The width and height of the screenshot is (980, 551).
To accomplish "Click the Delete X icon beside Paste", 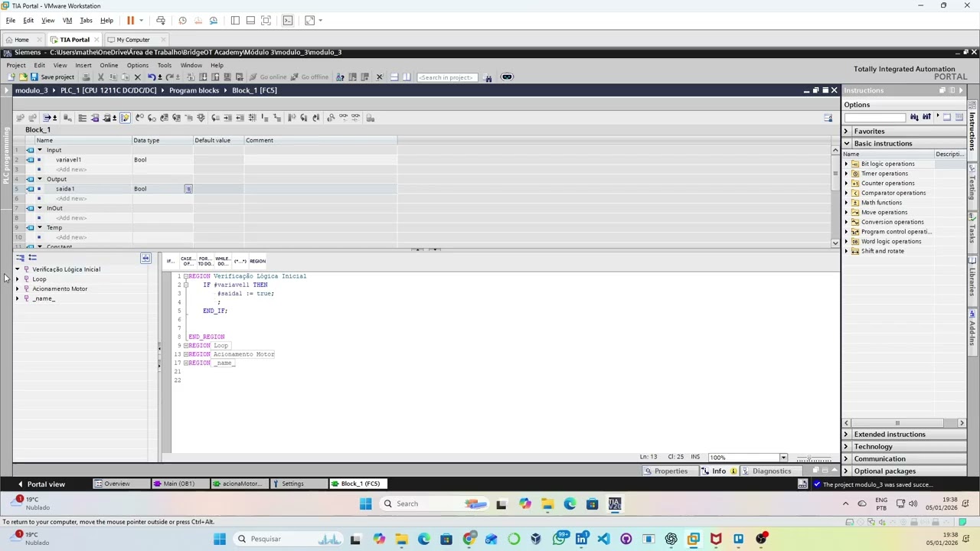I will pyautogui.click(x=137, y=77).
